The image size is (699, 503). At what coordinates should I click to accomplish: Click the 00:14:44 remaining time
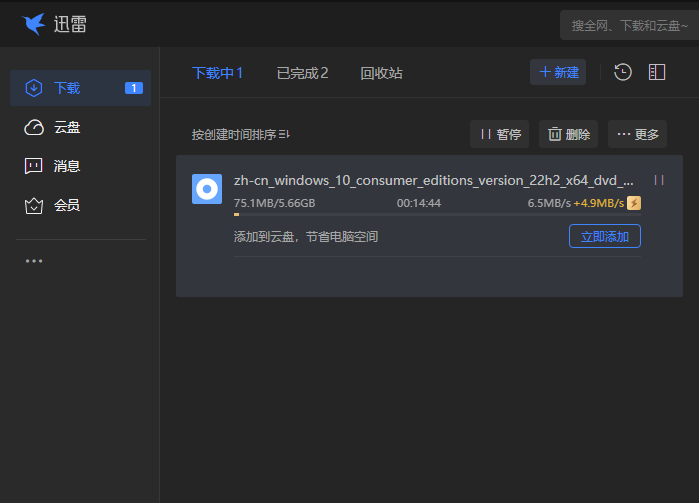[x=419, y=203]
